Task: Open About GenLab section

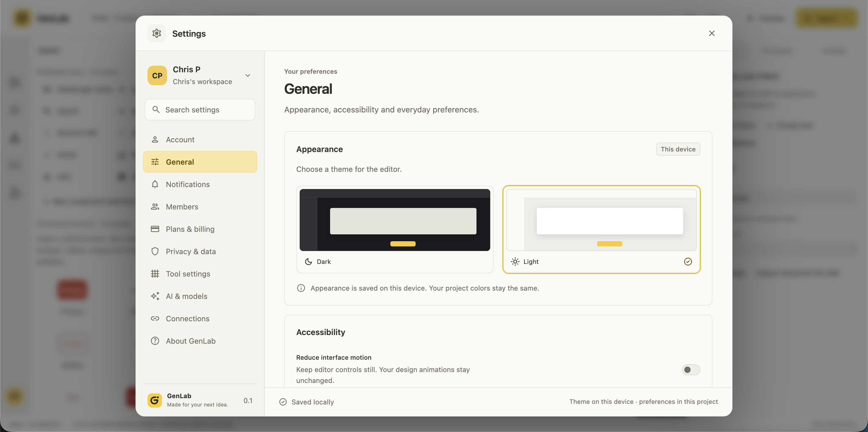Action: pos(200,341)
